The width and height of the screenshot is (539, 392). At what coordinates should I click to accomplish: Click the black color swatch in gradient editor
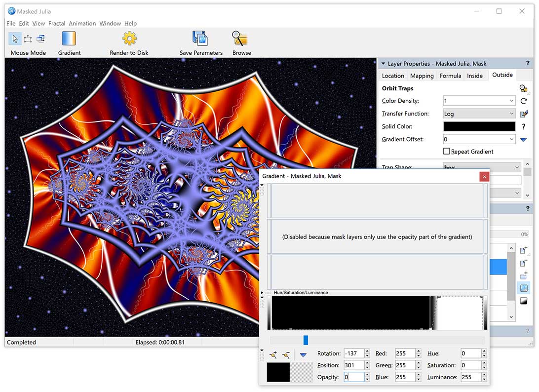point(278,372)
